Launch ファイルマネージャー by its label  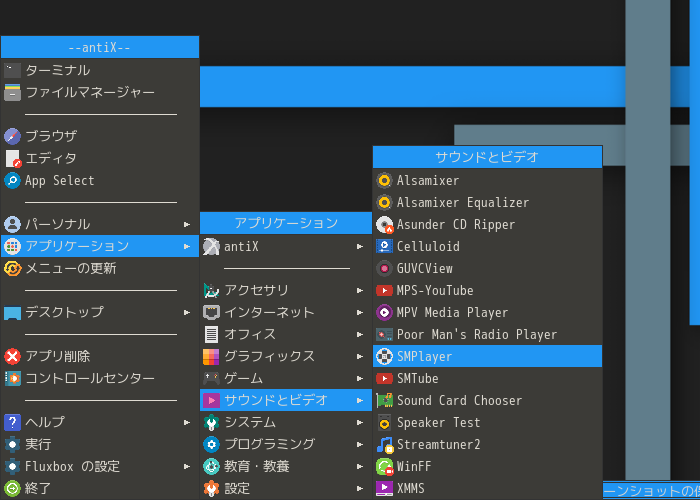(90, 92)
